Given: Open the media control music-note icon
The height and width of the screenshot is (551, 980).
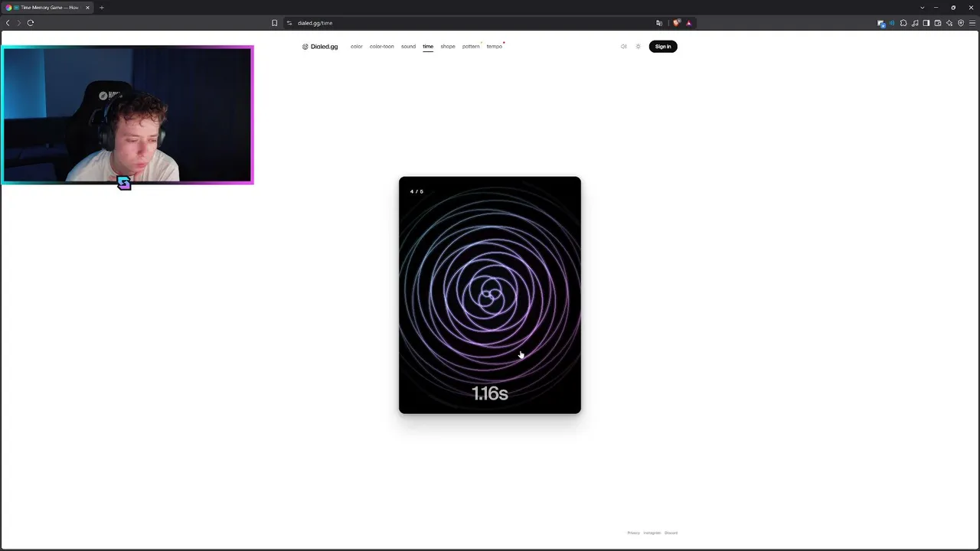Looking at the screenshot, I should click(915, 23).
